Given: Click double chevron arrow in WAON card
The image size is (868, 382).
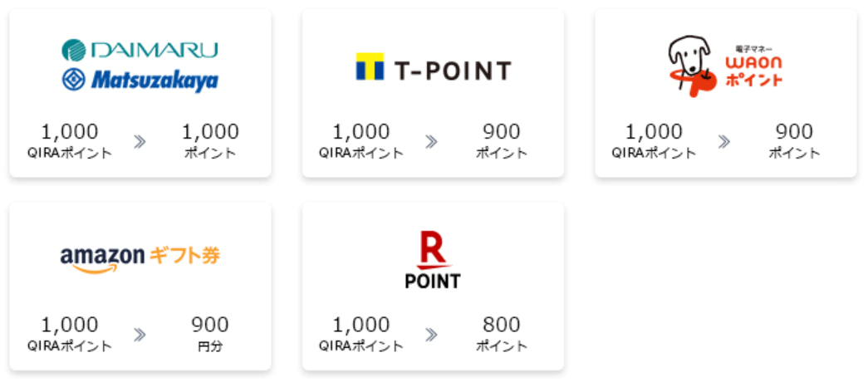Looking at the screenshot, I should pos(724,142).
